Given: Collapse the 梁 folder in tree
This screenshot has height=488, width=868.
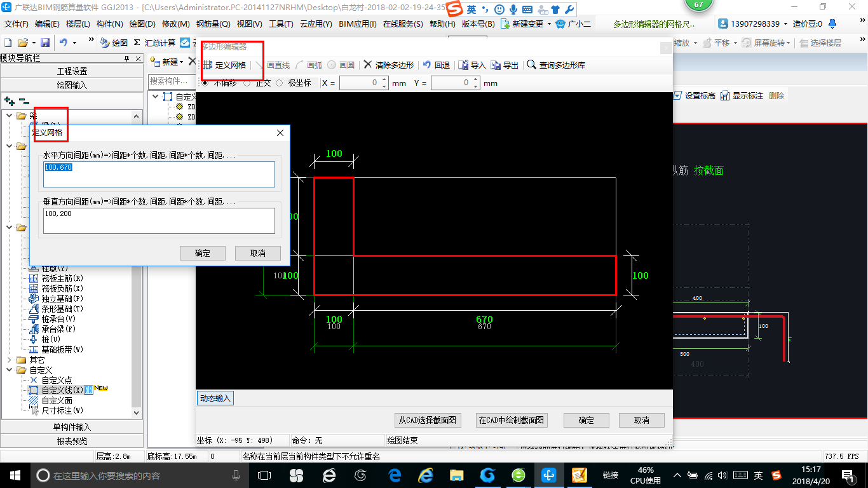Looking at the screenshot, I should pyautogui.click(x=9, y=116).
